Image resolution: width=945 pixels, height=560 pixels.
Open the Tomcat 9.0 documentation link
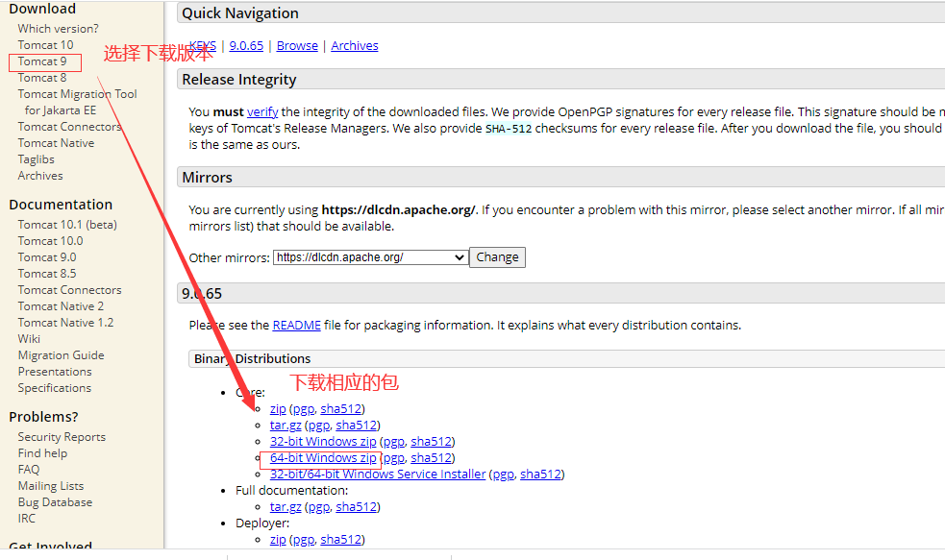click(47, 257)
